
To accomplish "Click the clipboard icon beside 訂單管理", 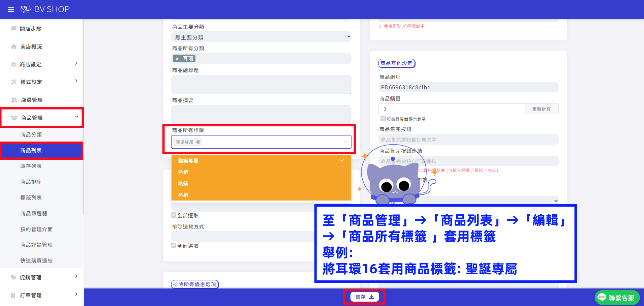I will tap(13, 295).
